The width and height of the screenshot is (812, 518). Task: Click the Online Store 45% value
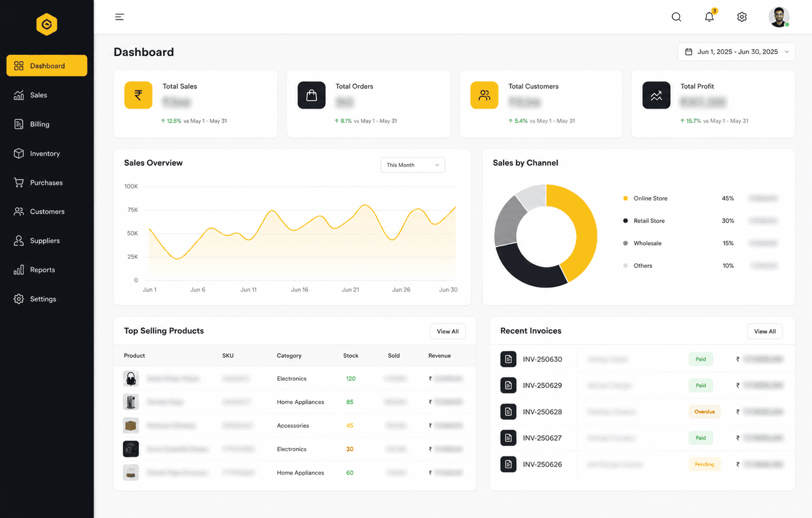pyautogui.click(x=728, y=199)
